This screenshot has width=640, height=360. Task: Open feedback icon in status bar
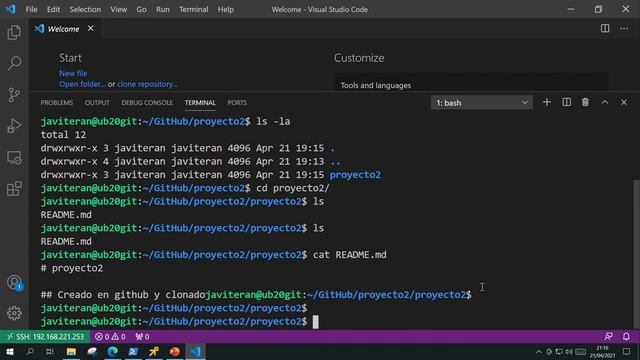tap(608, 337)
